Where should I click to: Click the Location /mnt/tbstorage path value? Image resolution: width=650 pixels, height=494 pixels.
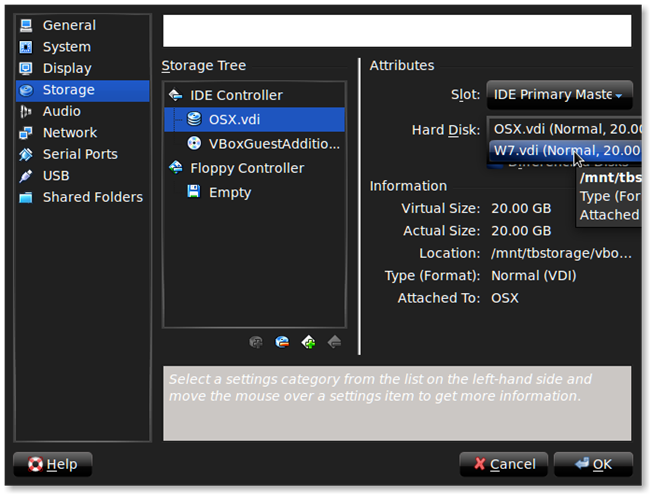point(561,253)
